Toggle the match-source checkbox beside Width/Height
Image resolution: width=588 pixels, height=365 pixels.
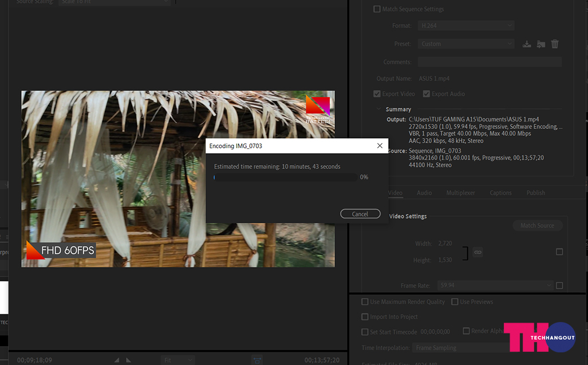click(x=559, y=252)
